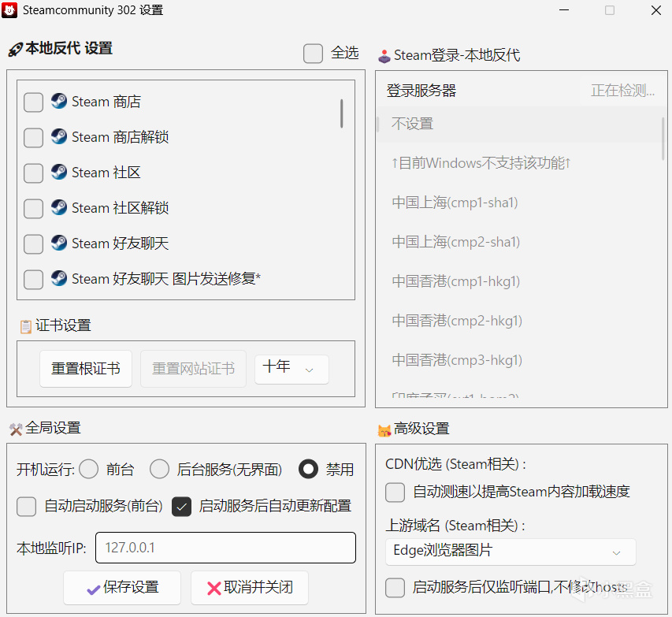672x617 pixels.
Task: Toggle the 全选 select-all checkbox
Action: (313, 54)
